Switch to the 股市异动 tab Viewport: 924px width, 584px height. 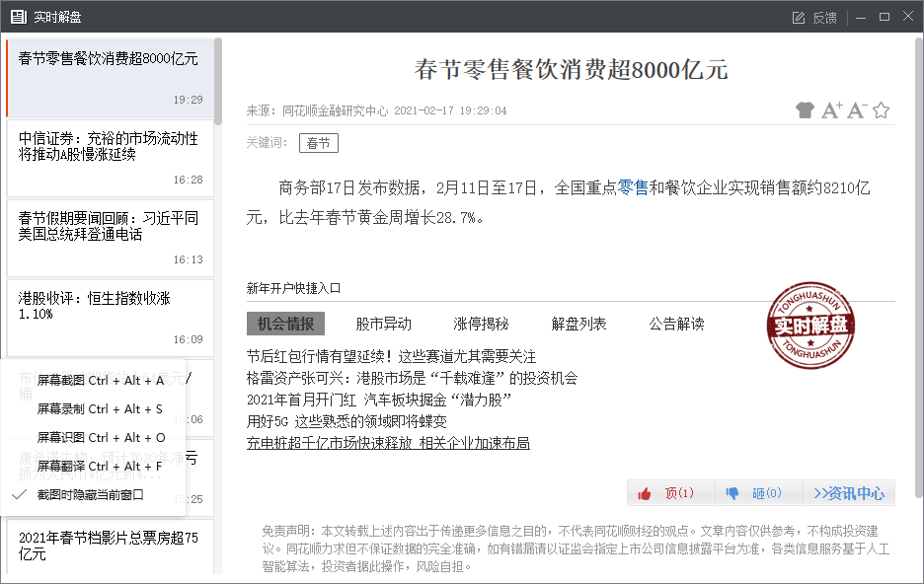click(384, 324)
